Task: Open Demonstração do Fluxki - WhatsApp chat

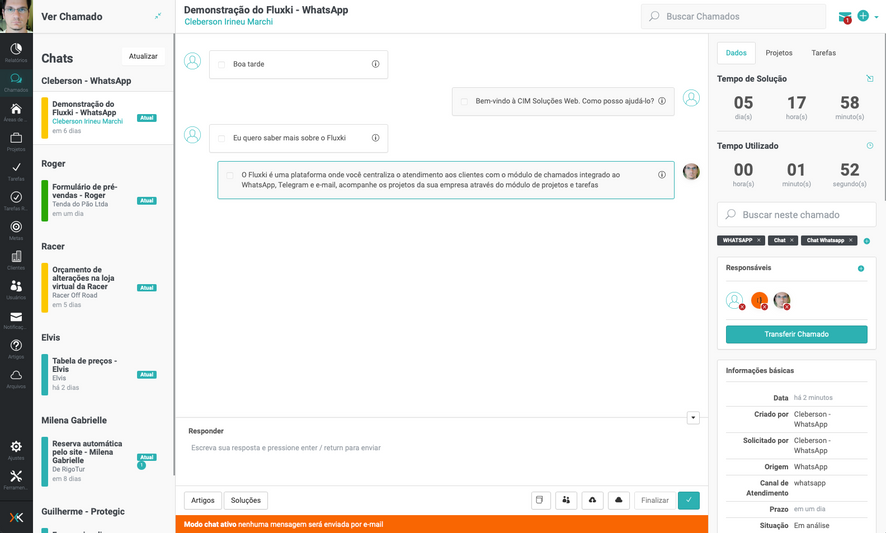Action: click(103, 118)
